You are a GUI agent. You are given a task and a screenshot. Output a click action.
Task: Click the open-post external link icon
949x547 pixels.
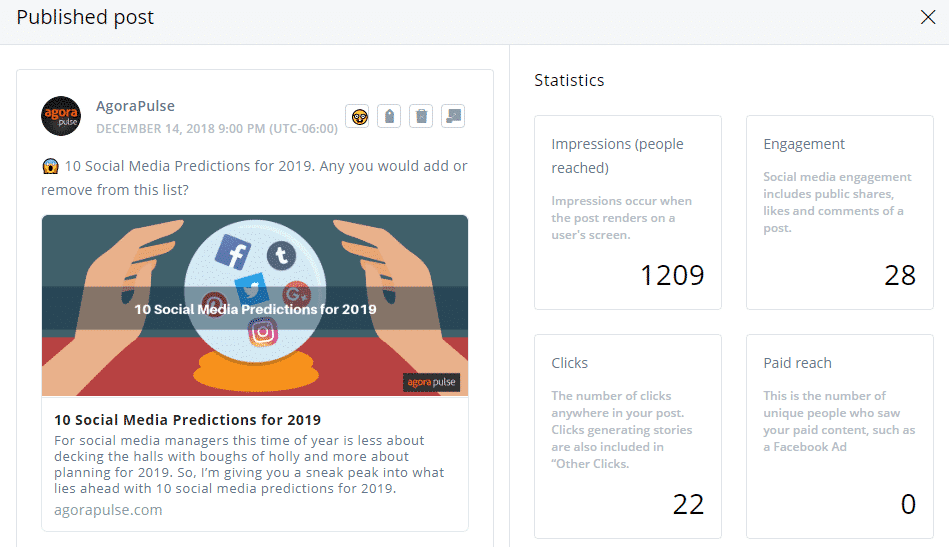pos(453,116)
